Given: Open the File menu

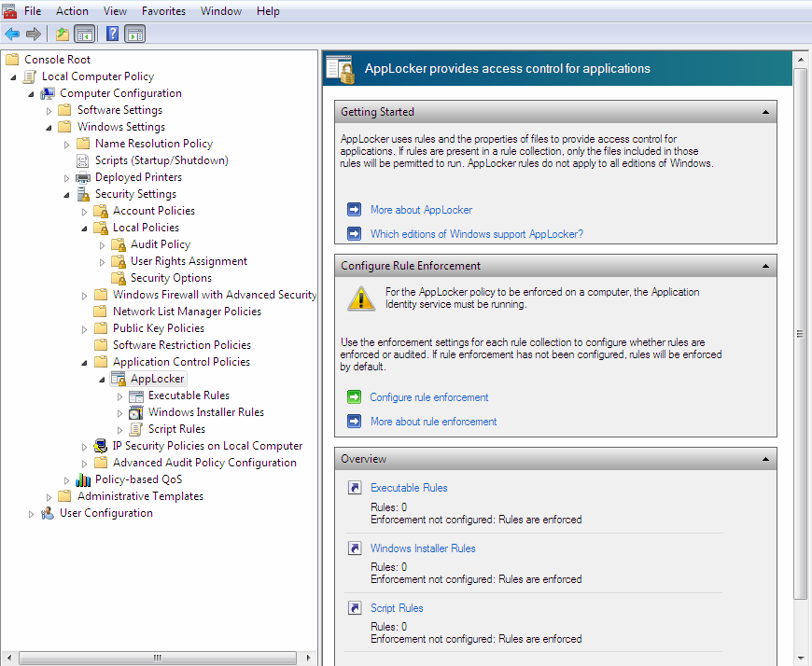Looking at the screenshot, I should [33, 11].
